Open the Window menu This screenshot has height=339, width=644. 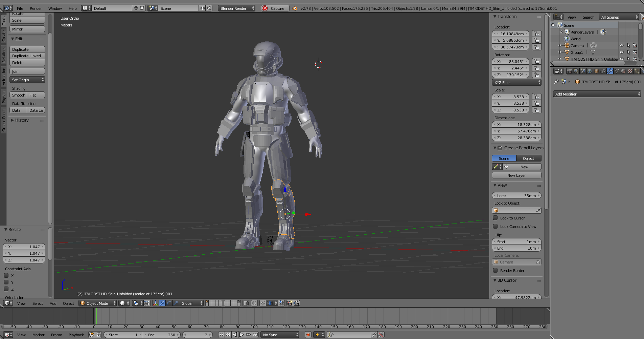55,8
